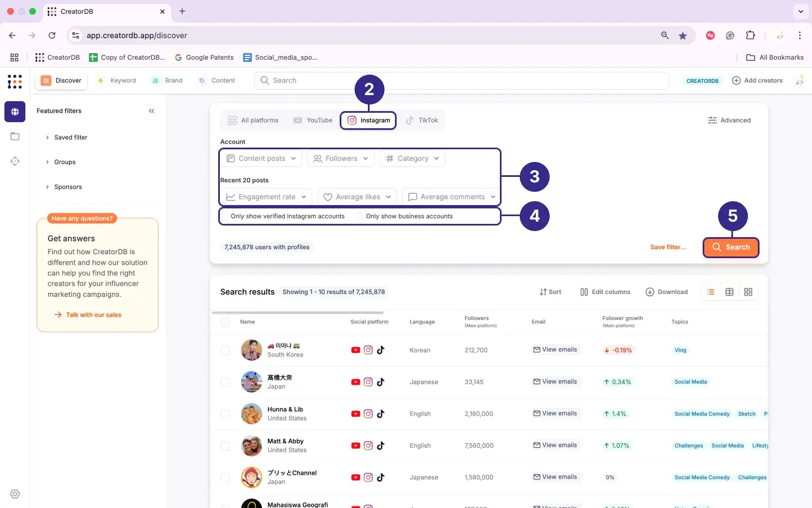Image resolution: width=812 pixels, height=508 pixels.
Task: Click TikTok icon in プリッとChannel row
Action: 381,477
